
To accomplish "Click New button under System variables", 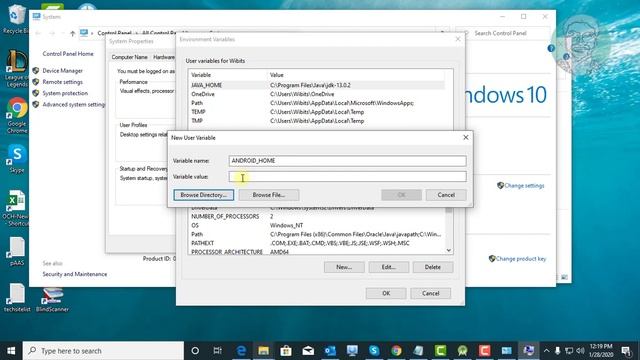I will [x=344, y=267].
